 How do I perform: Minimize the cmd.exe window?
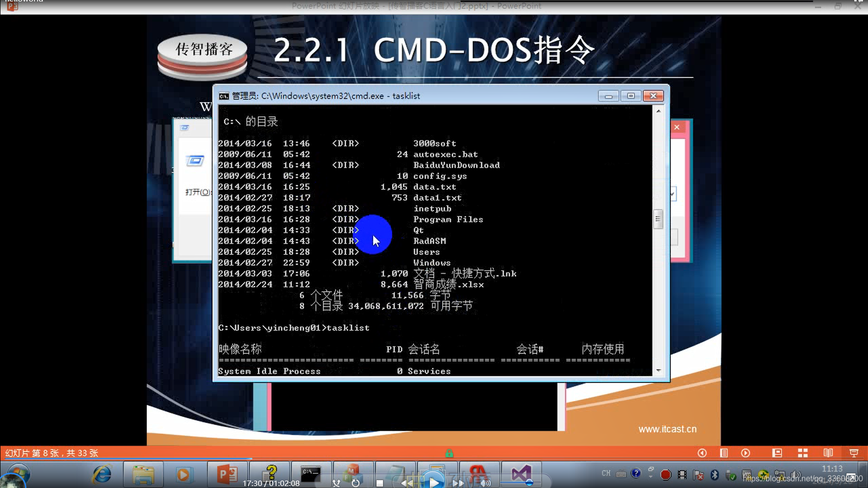click(608, 96)
